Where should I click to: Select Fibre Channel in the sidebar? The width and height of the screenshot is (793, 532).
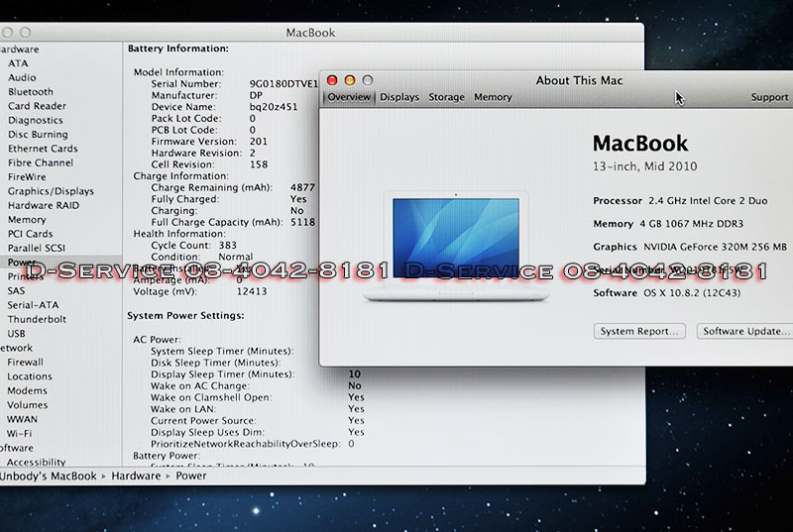41,162
